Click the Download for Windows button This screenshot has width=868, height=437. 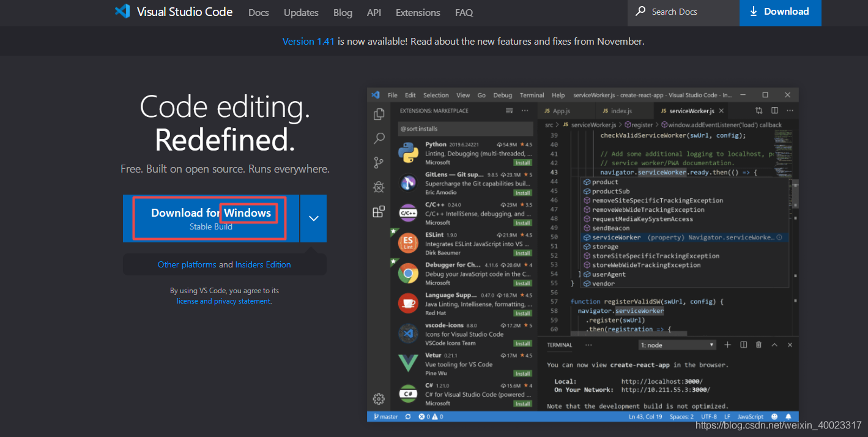(211, 219)
